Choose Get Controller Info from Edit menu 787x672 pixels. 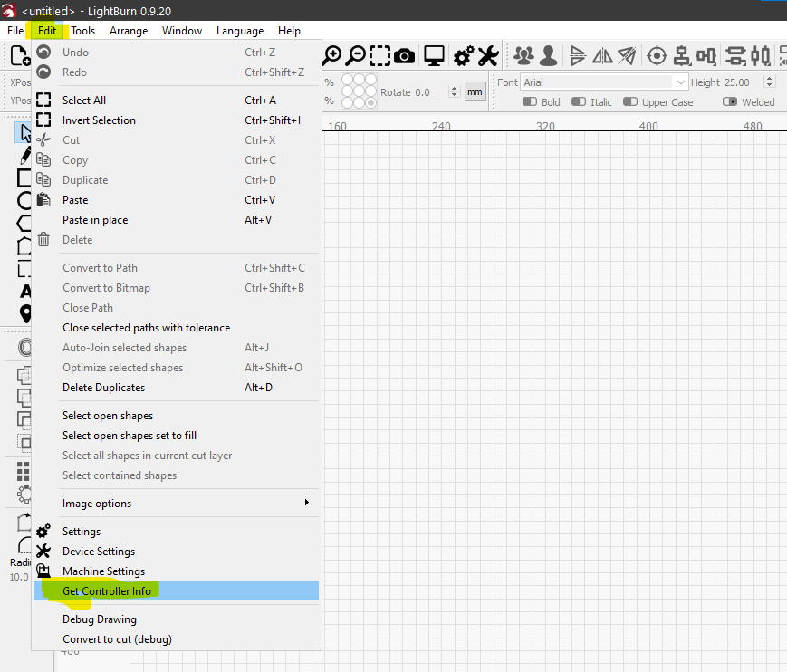176,590
